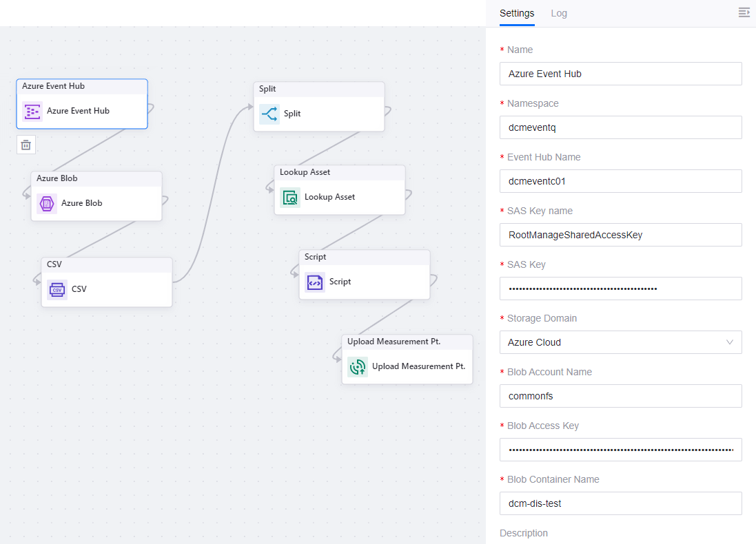Edit the Blob Account Name field
This screenshot has width=756, height=544.
(620, 396)
